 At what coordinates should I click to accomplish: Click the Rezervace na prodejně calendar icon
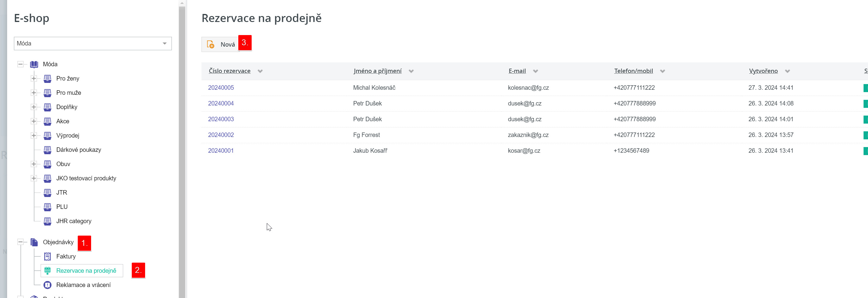coord(47,271)
